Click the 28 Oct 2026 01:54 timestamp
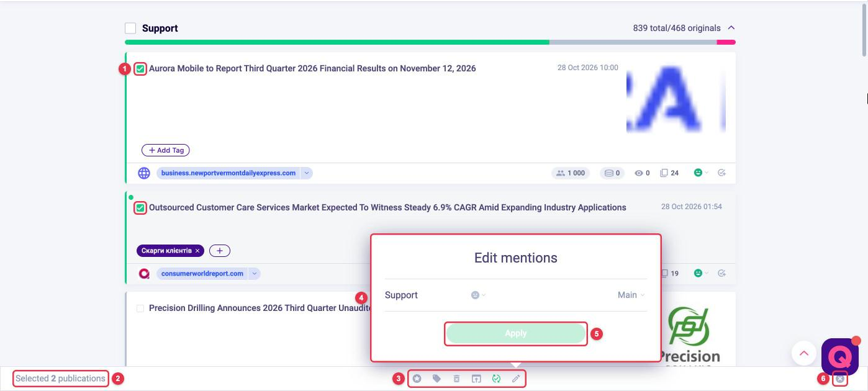This screenshot has height=391, width=868. (692, 207)
